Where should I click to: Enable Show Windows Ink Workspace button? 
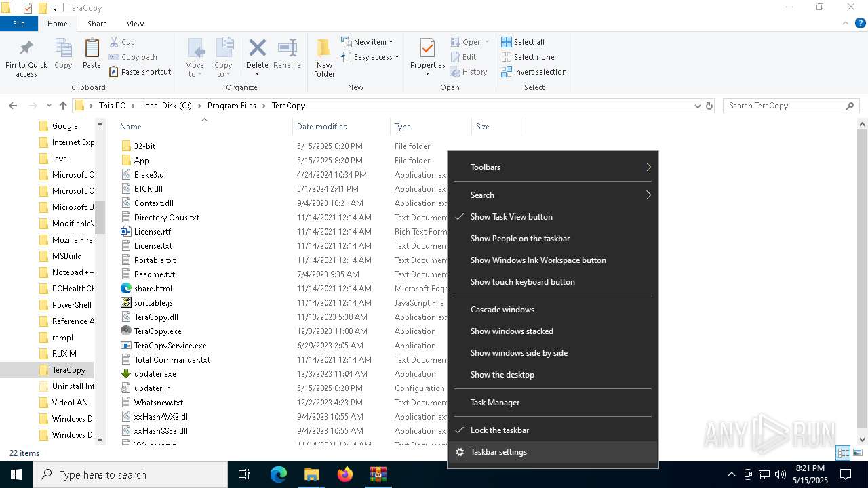coord(553,260)
